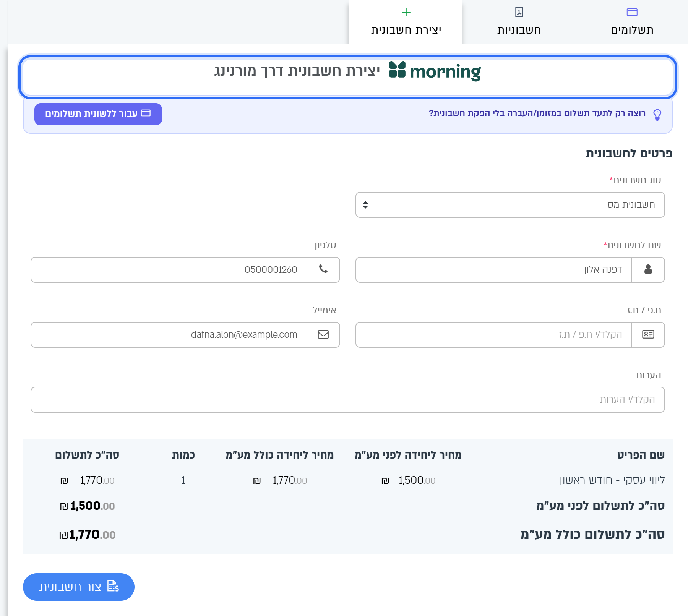Focus the אימייל input field
Screen dimensions: 688x616
pyautogui.click(x=169, y=335)
